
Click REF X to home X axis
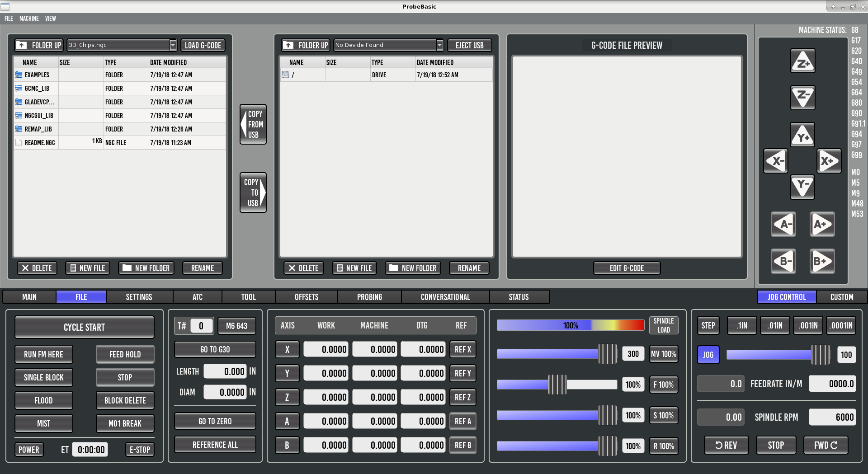click(463, 349)
